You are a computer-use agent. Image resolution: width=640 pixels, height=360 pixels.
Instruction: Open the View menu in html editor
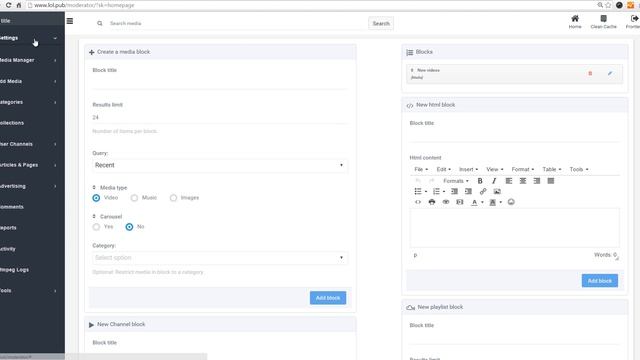coord(495,169)
